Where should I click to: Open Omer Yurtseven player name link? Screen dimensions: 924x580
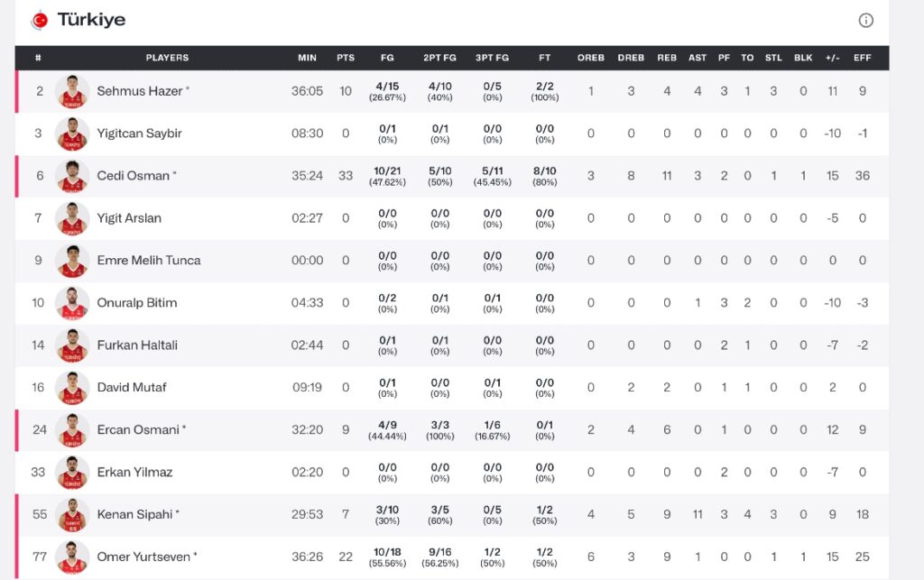tap(143, 557)
